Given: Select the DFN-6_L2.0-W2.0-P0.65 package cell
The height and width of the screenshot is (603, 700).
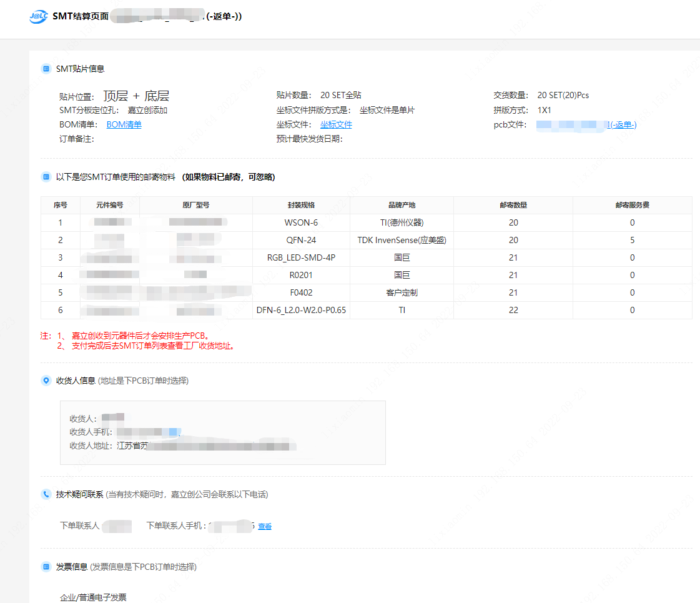Looking at the screenshot, I should pos(301,310).
